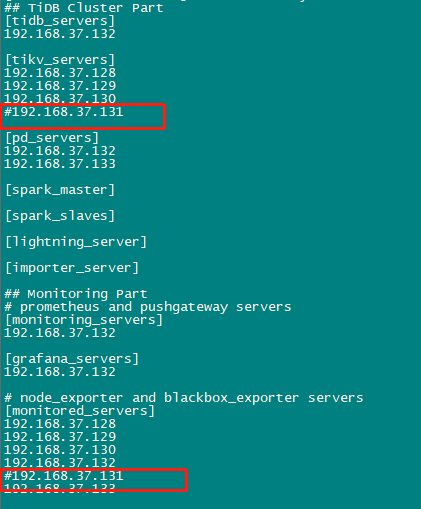Click the [tikv_servers] section header
Screen dimensions: 421x509
60,60
